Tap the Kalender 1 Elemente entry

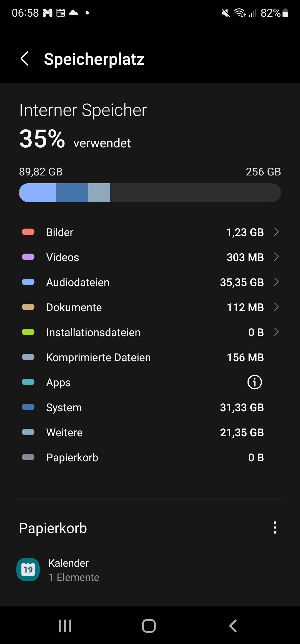pyautogui.click(x=74, y=570)
